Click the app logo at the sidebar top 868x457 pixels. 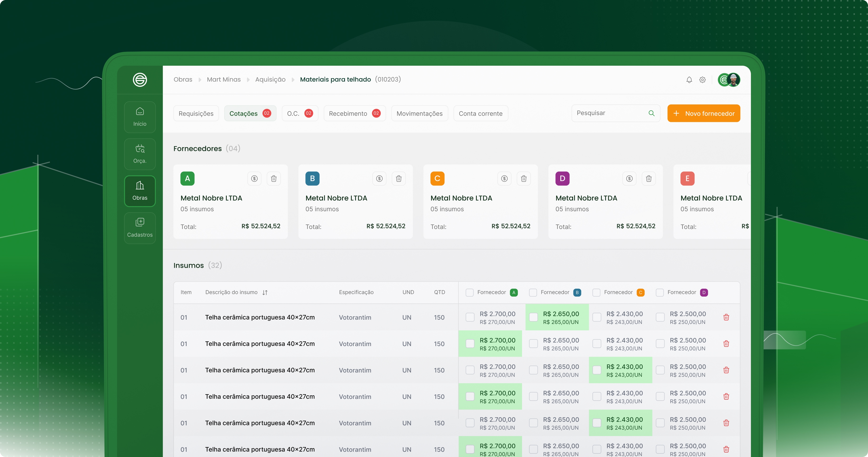140,80
